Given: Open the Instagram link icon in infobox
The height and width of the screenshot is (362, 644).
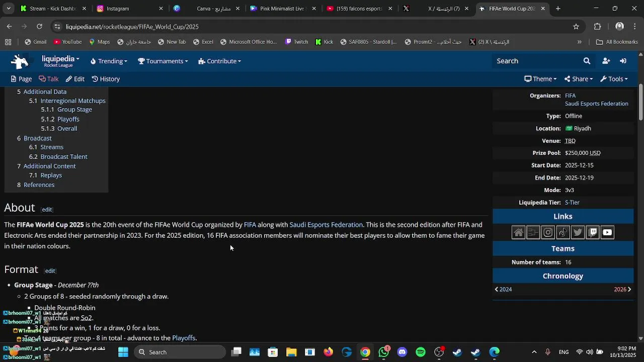Looking at the screenshot, I should click(x=548, y=232).
